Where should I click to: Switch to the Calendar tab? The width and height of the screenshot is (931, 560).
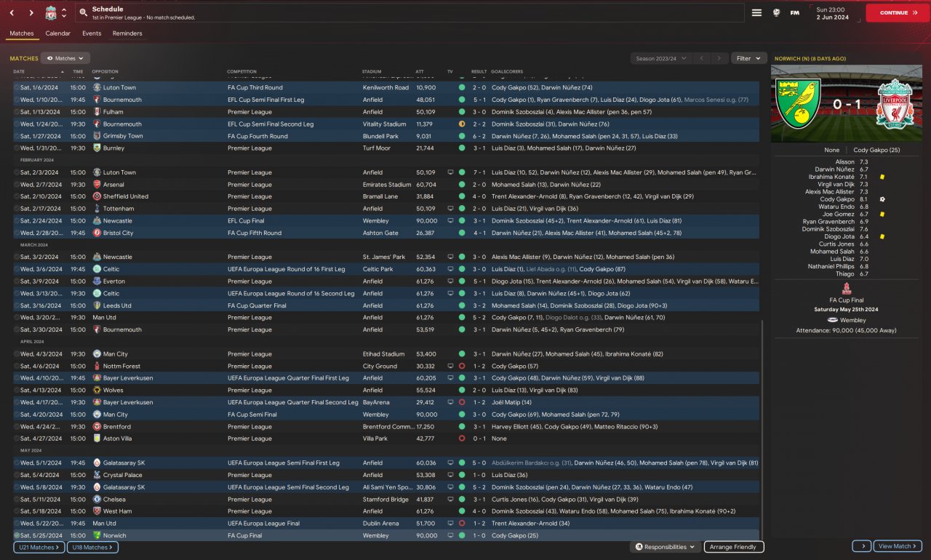pyautogui.click(x=58, y=33)
